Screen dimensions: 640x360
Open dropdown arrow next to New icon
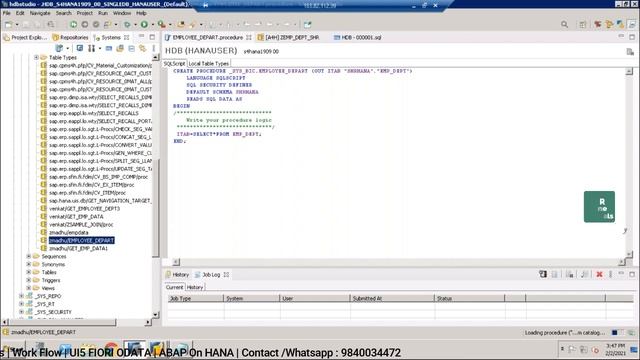(17, 25)
